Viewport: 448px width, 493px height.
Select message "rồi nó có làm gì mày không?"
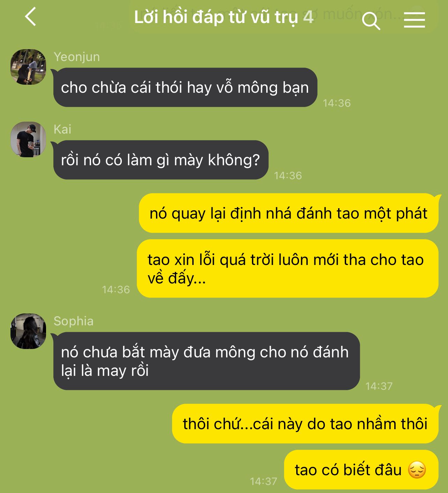(161, 160)
